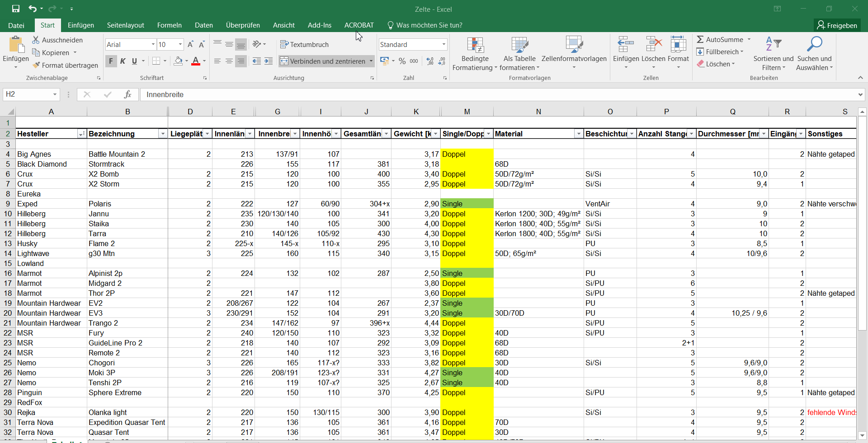Open filter dropdown for Material column

pyautogui.click(x=579, y=134)
